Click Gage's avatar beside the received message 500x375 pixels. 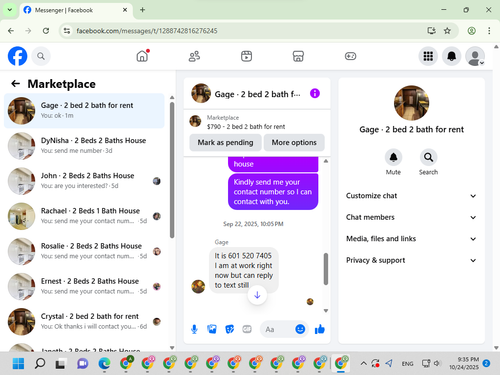coord(198,286)
